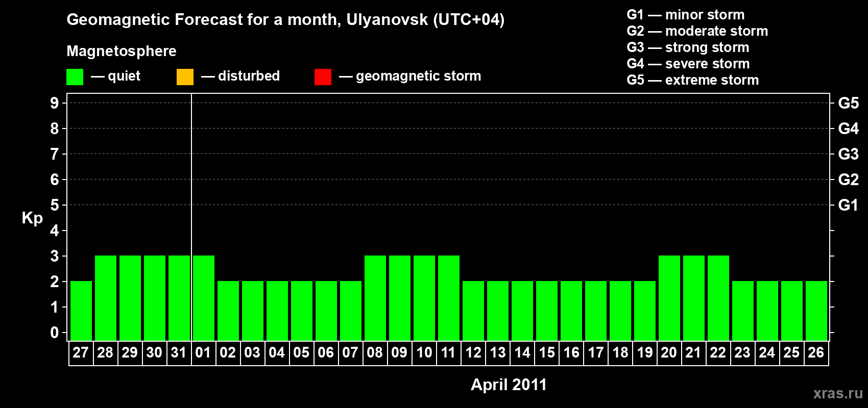Click the date cell 27

coord(81,353)
